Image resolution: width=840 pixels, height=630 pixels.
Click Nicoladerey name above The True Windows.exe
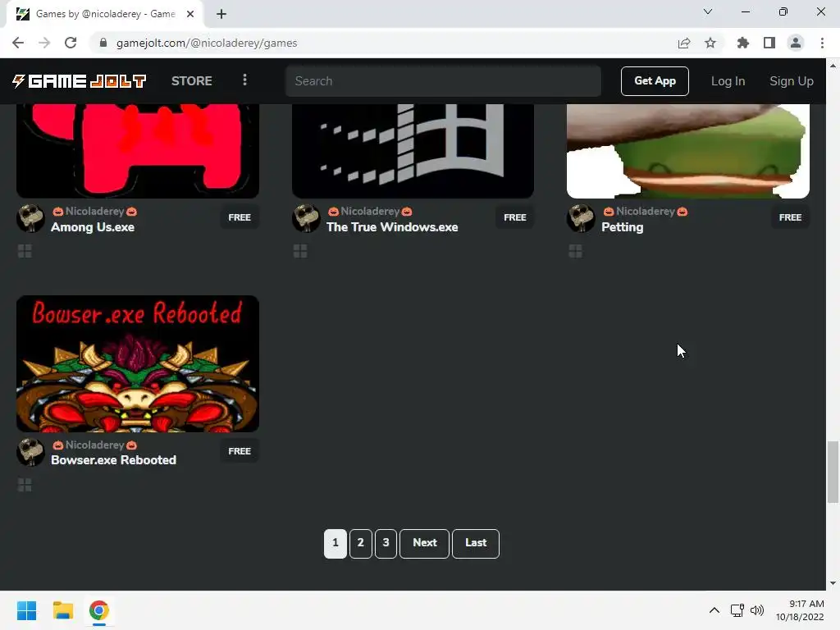tap(370, 211)
